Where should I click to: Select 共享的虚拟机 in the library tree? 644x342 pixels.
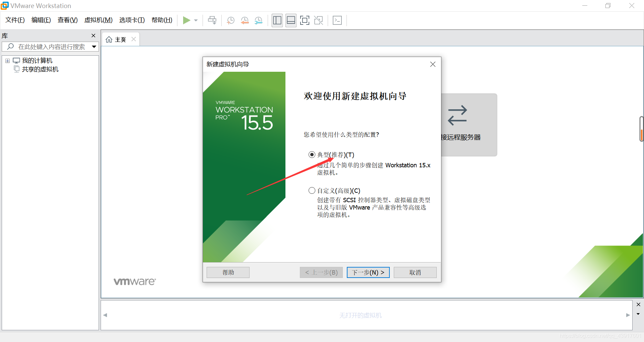(40, 69)
